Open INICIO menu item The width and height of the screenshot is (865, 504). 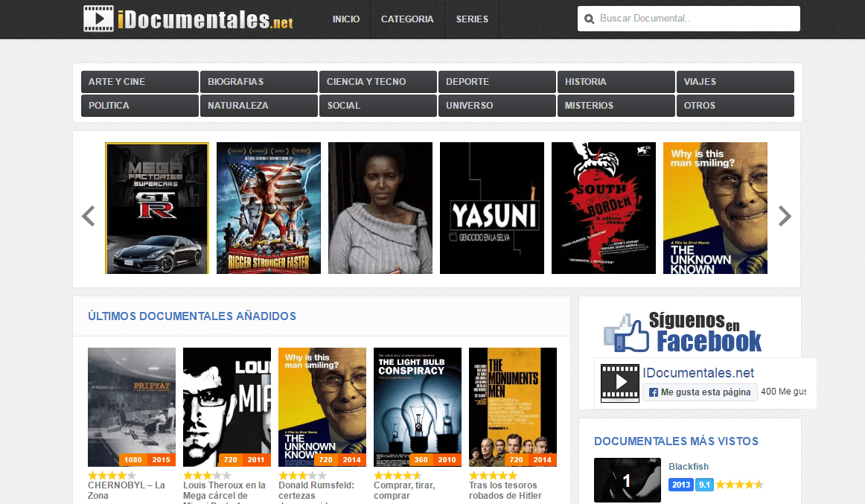tap(346, 19)
